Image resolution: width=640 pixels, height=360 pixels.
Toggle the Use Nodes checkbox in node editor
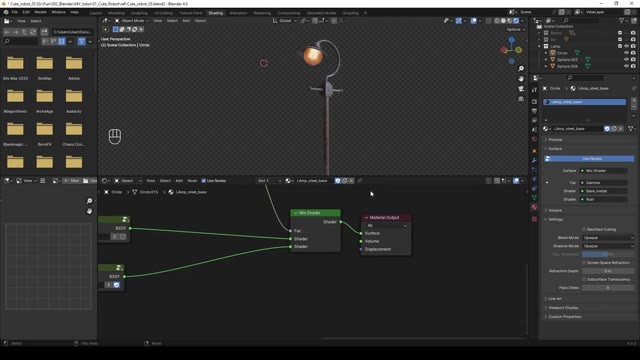coord(204,180)
